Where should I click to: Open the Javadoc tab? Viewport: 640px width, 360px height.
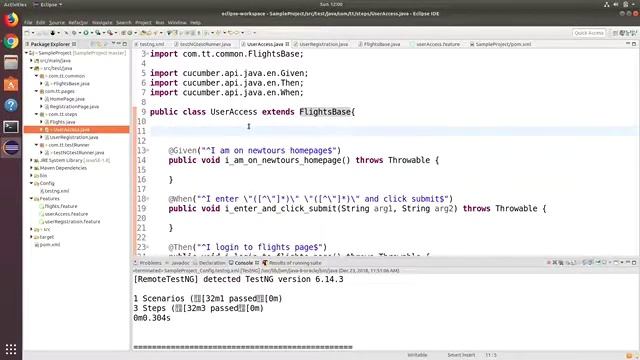pos(180,263)
